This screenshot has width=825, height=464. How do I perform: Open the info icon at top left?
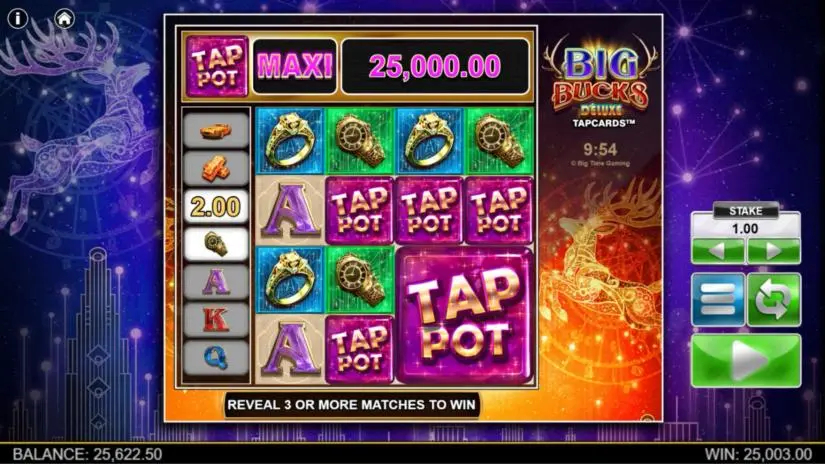18,18
